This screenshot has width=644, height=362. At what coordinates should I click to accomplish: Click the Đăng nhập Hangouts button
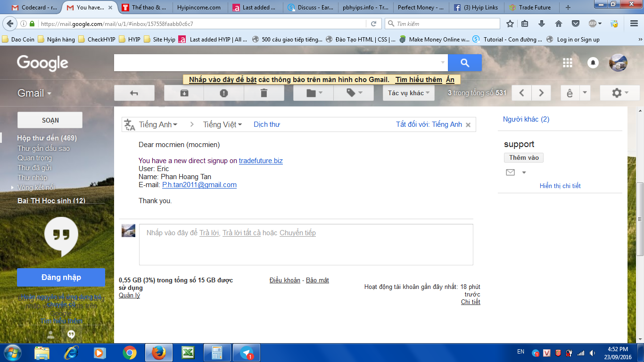[x=61, y=278]
